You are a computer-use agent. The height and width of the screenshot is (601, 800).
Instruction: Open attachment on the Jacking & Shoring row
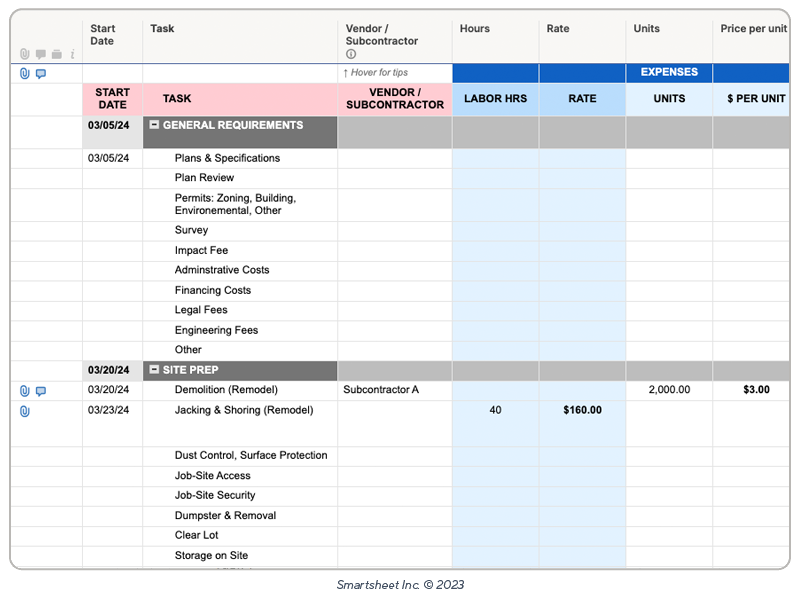click(x=25, y=411)
